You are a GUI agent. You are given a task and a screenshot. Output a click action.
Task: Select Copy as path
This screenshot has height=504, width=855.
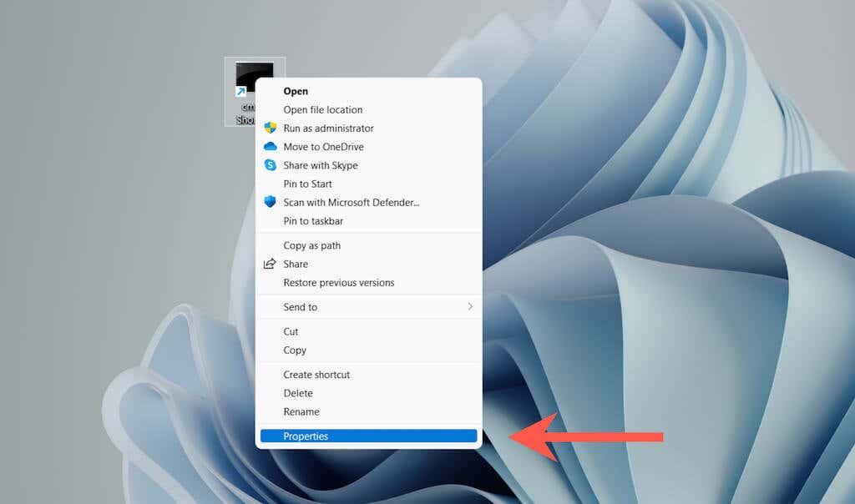tap(311, 245)
